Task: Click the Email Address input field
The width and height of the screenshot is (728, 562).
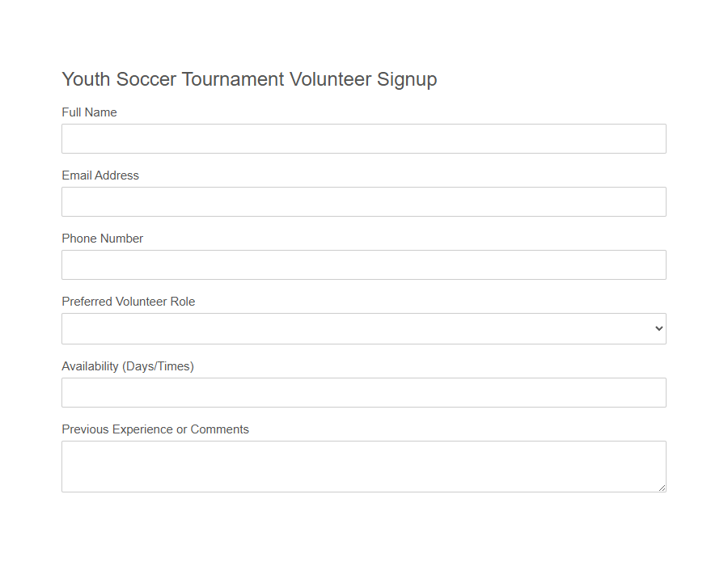Action: point(364,201)
